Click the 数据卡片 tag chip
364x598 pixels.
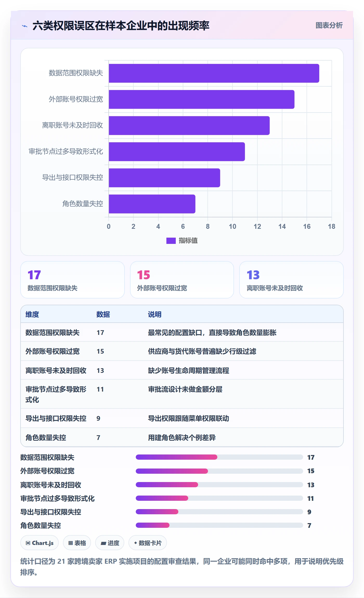[148, 543]
